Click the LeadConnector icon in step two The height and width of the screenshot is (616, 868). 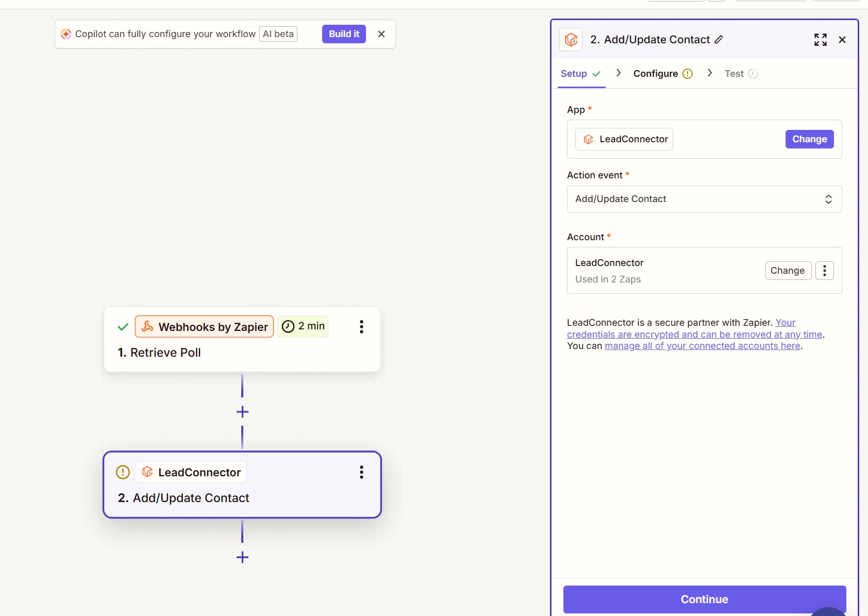click(x=147, y=472)
